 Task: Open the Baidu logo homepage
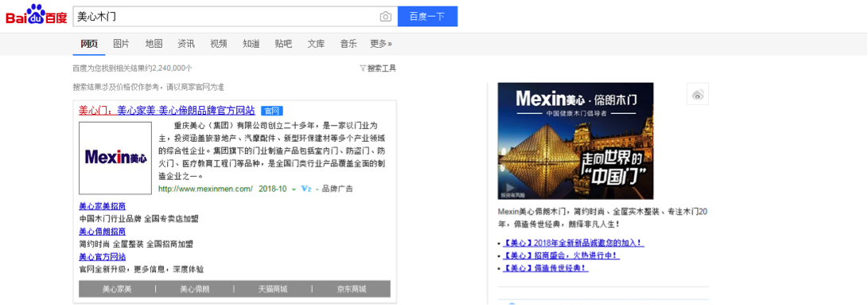(x=37, y=15)
